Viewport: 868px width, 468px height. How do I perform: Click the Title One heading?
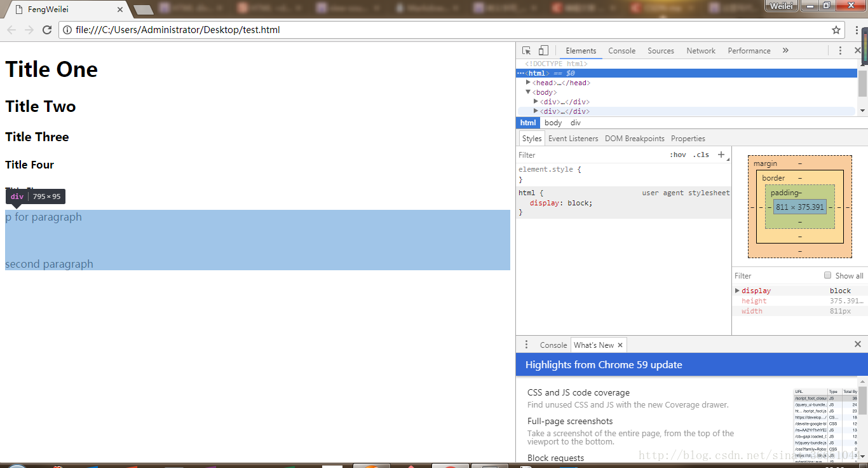pos(51,69)
